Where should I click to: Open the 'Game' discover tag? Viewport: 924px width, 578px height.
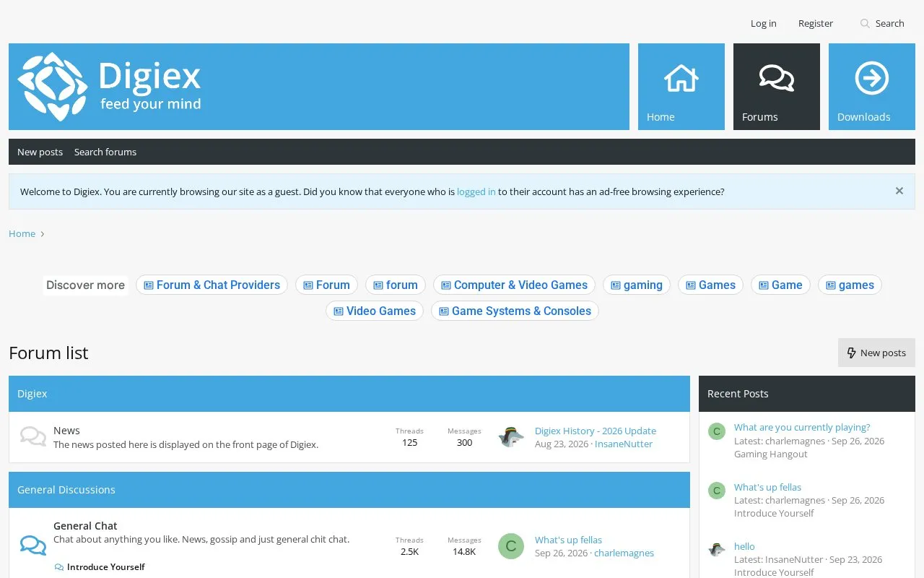pyautogui.click(x=780, y=285)
